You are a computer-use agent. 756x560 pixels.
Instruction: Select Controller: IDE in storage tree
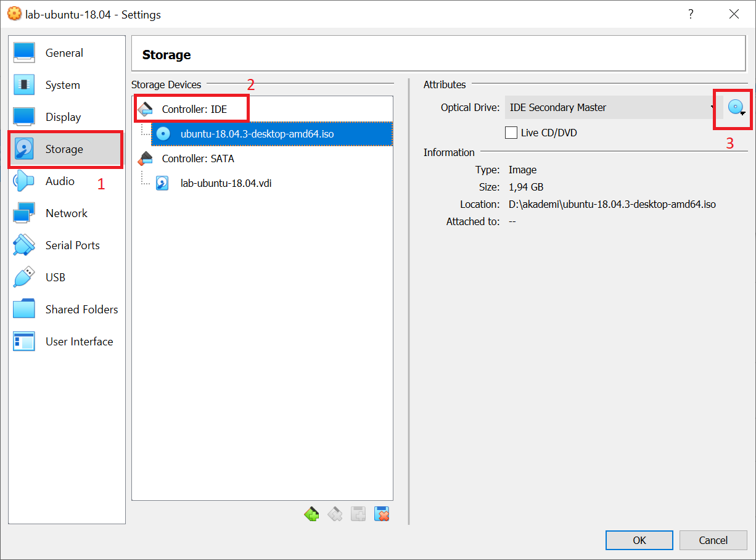pos(194,109)
